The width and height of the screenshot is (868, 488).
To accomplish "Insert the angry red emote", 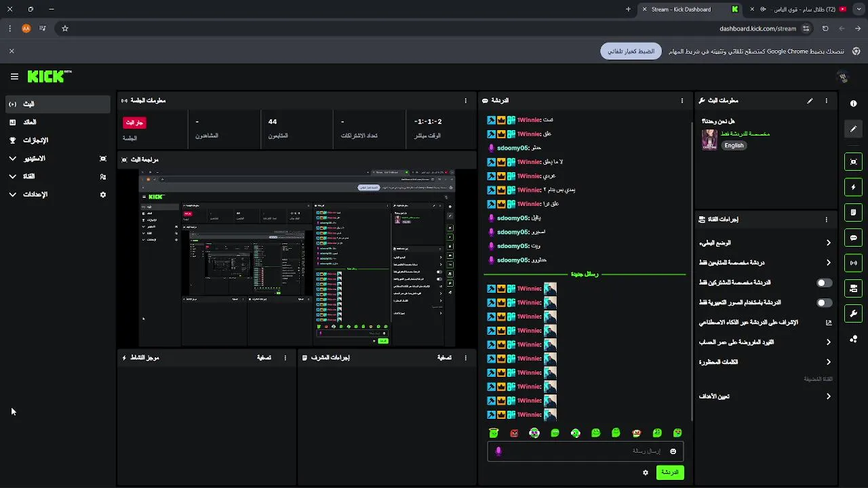I will pyautogui.click(x=514, y=433).
